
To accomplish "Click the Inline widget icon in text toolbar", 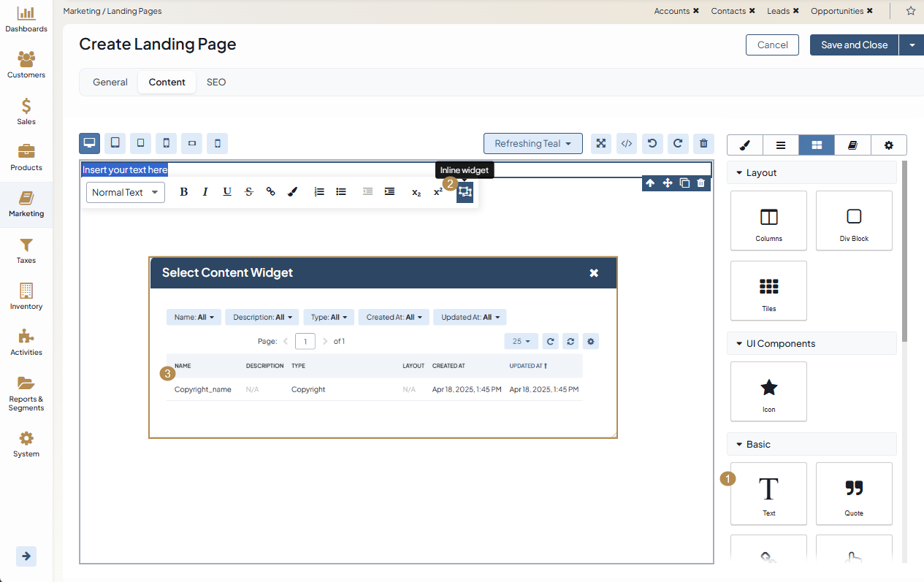I will [465, 192].
